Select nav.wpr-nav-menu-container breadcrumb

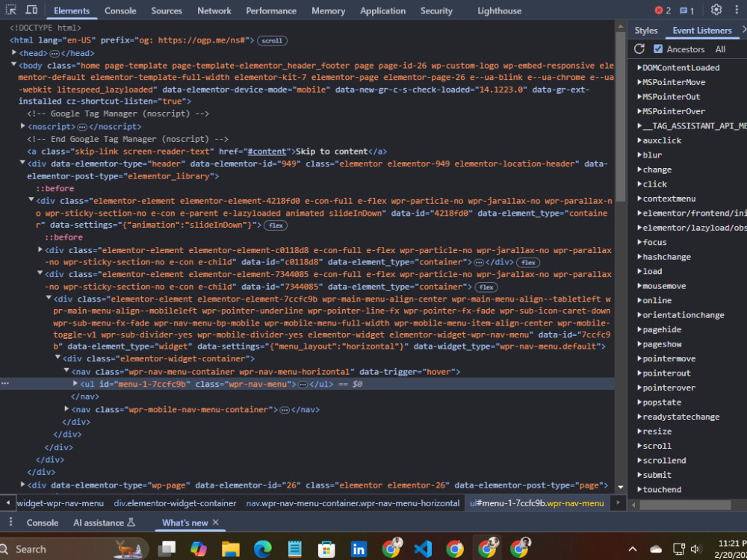pyautogui.click(x=353, y=503)
